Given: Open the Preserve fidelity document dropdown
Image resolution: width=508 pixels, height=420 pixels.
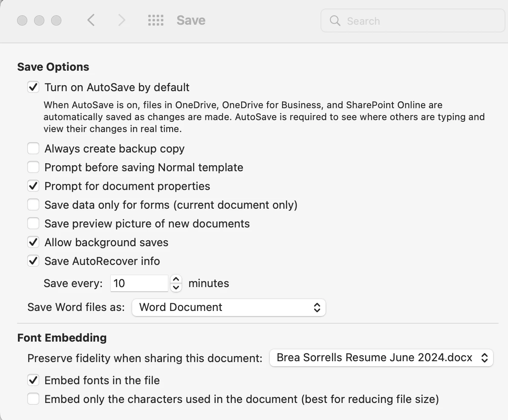Looking at the screenshot, I should pos(381,358).
